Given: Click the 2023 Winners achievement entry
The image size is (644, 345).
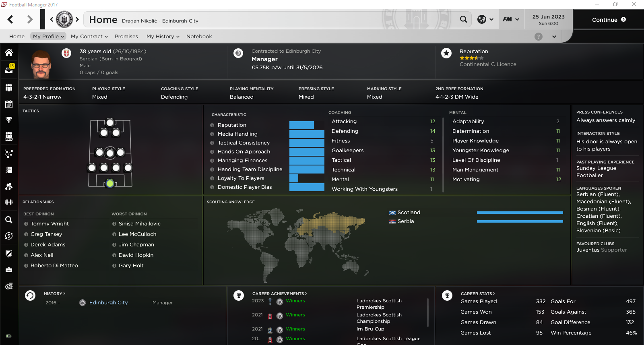Looking at the screenshot, I should point(295,301).
